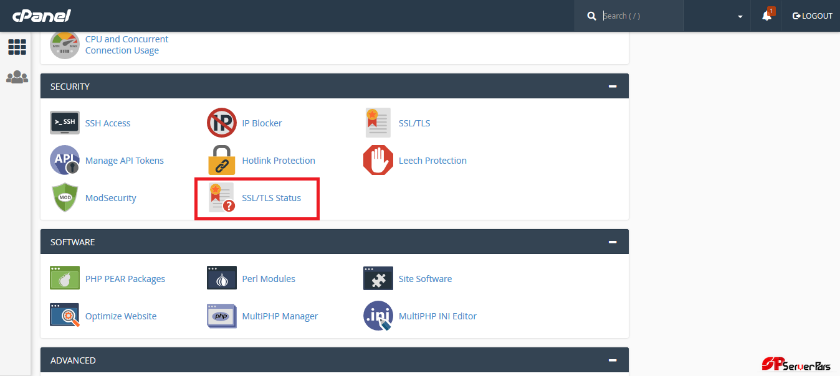Open the sidebar Home grid icon

click(x=17, y=47)
